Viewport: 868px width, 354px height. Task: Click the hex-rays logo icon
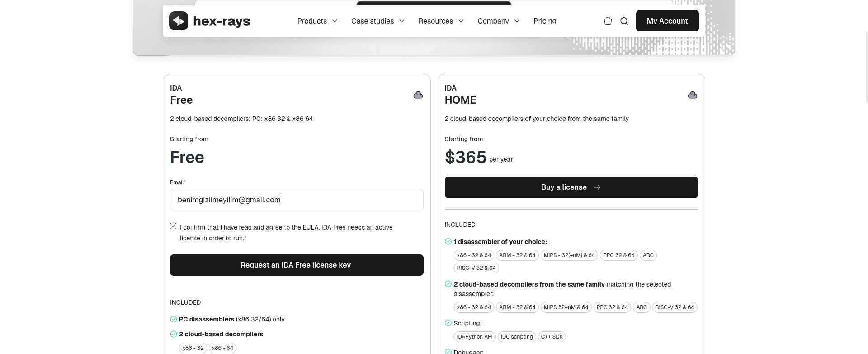[x=179, y=21]
